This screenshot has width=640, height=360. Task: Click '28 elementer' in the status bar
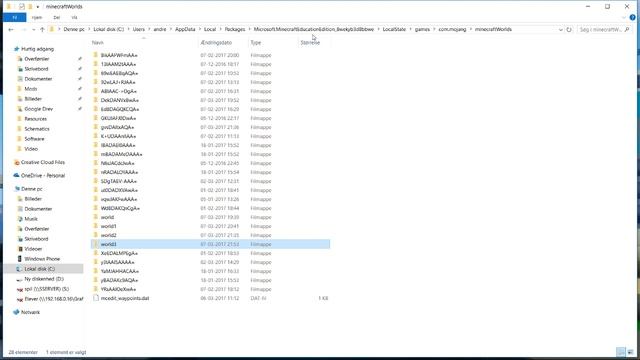coord(23,352)
